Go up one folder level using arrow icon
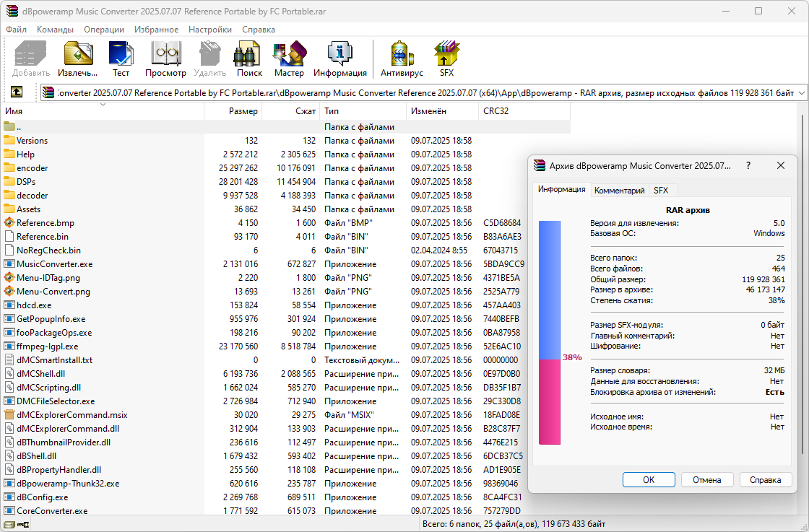The image size is (809, 532). coord(17,92)
